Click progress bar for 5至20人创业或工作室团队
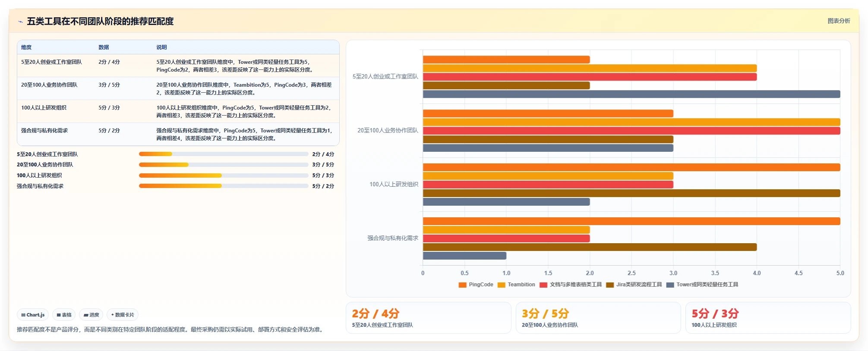This screenshot has width=868, height=351. [224, 154]
